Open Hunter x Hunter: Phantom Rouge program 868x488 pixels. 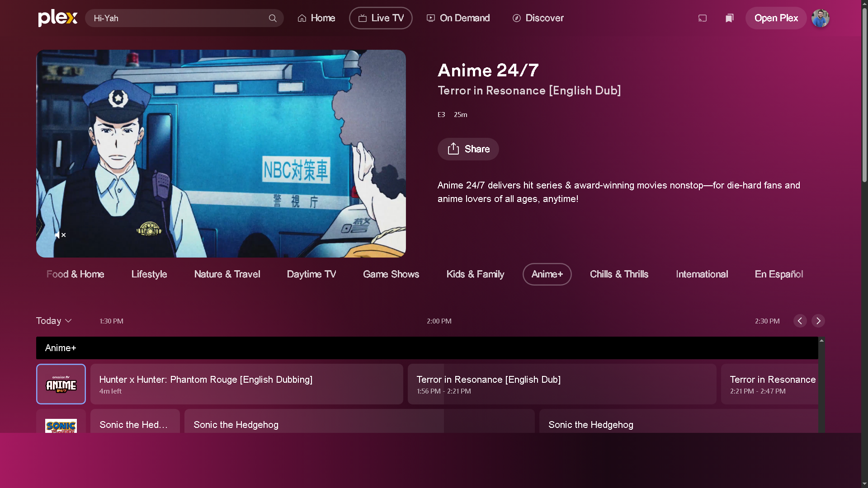point(247,384)
